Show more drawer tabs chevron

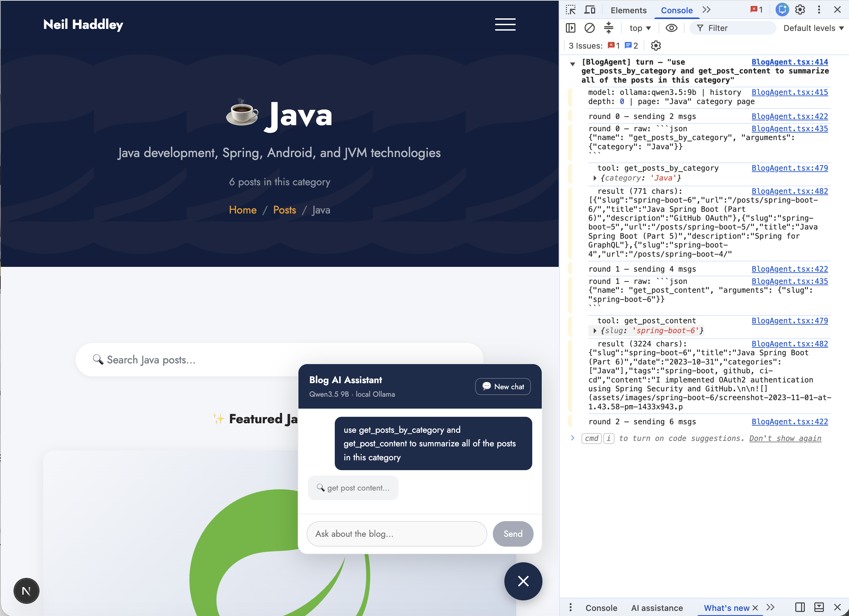point(770,608)
